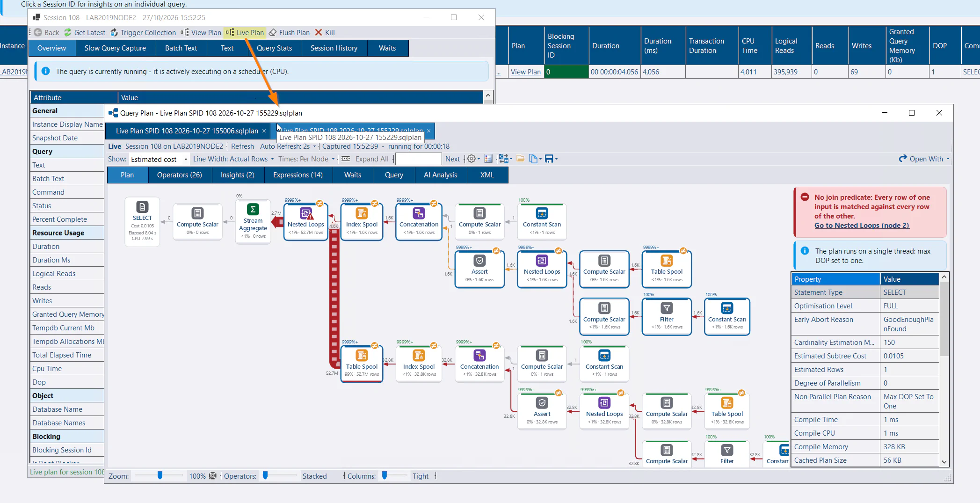This screenshot has width=980, height=503.
Task: Select Index Spool node with 1.6K rows
Action: (x=362, y=222)
